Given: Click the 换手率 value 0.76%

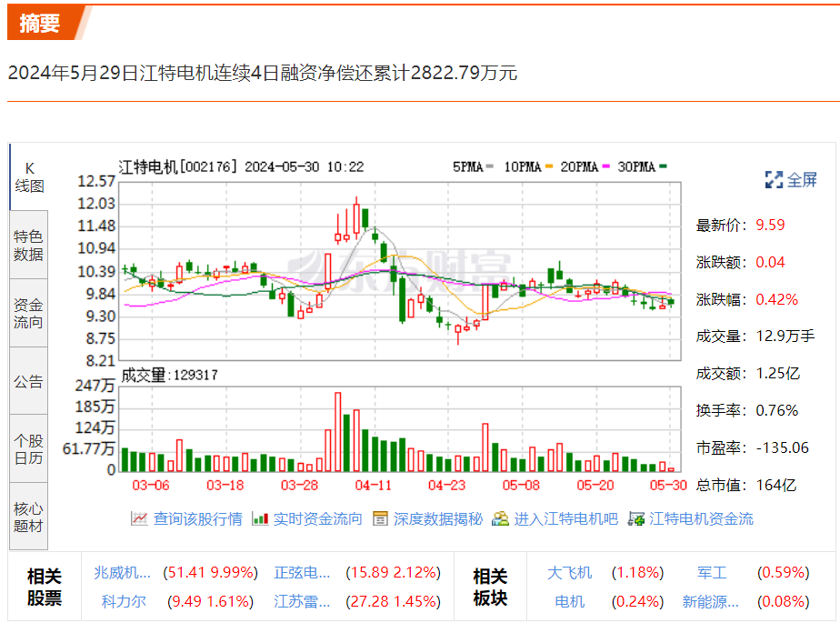Looking at the screenshot, I should click(776, 410).
